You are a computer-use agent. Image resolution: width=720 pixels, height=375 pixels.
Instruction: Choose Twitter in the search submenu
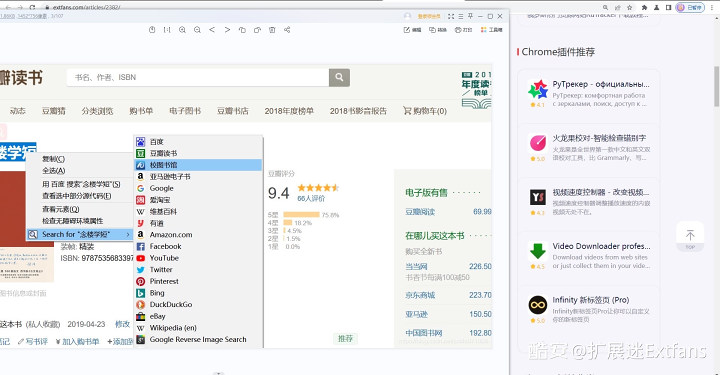click(199, 269)
